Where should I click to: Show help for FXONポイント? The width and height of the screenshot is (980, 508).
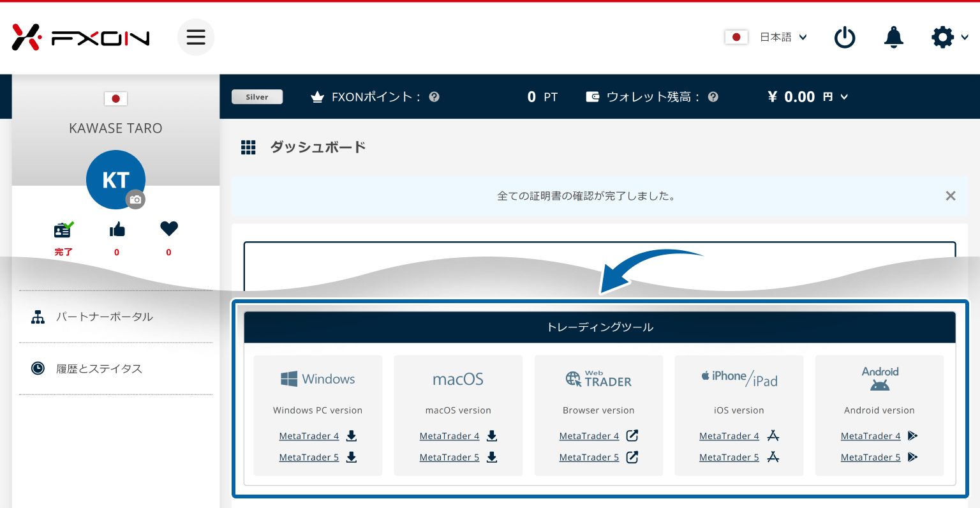[x=434, y=97]
